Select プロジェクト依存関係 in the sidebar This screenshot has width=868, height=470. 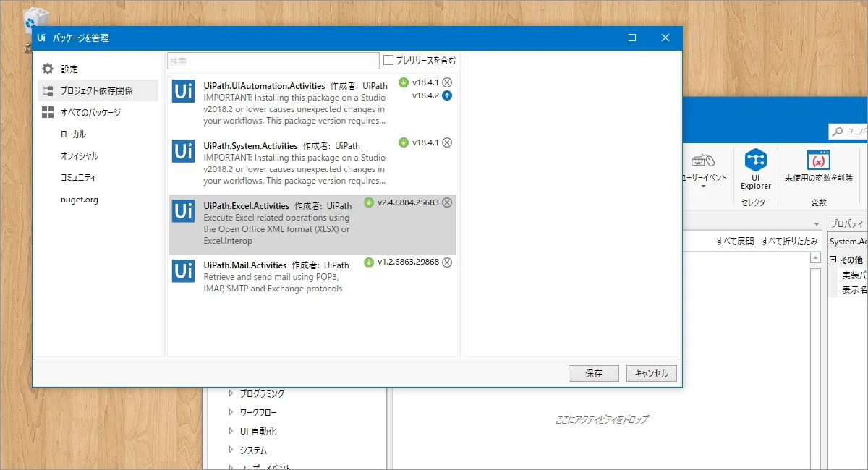(98, 90)
